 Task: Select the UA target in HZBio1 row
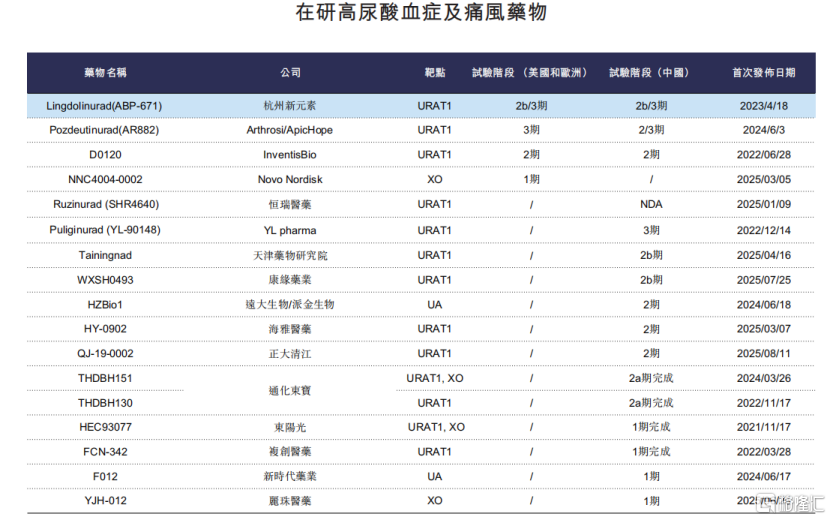click(x=435, y=305)
